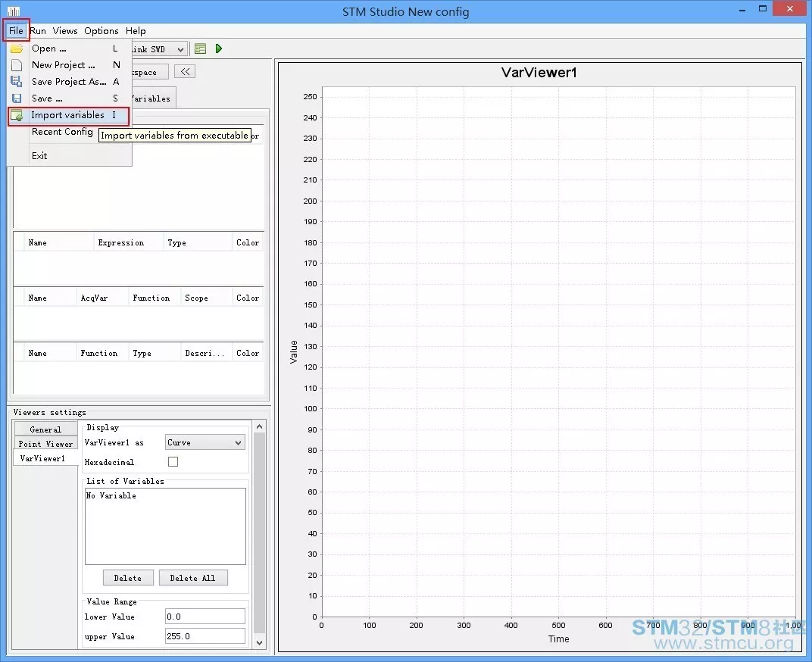Open the Help menu
Viewport: 812px width, 662px height.
[x=136, y=30]
